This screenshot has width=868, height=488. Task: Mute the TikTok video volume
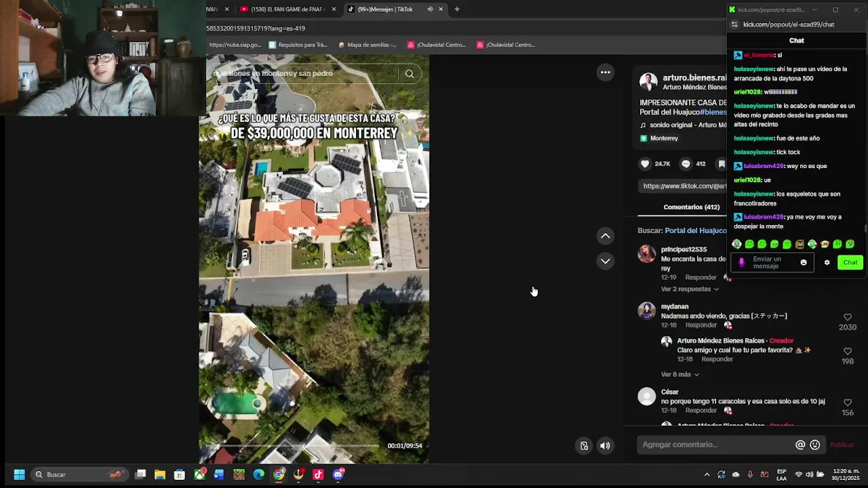click(605, 445)
